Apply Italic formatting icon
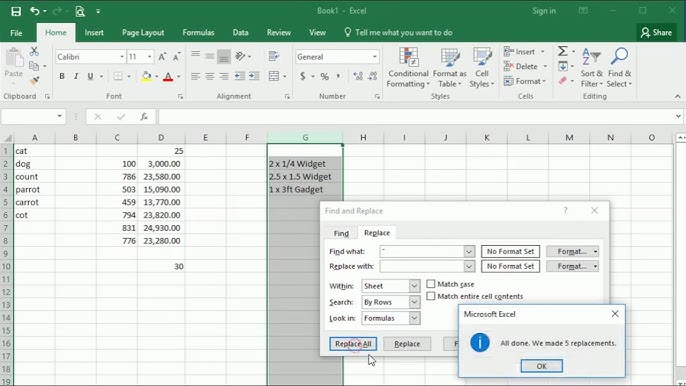 pyautogui.click(x=76, y=76)
